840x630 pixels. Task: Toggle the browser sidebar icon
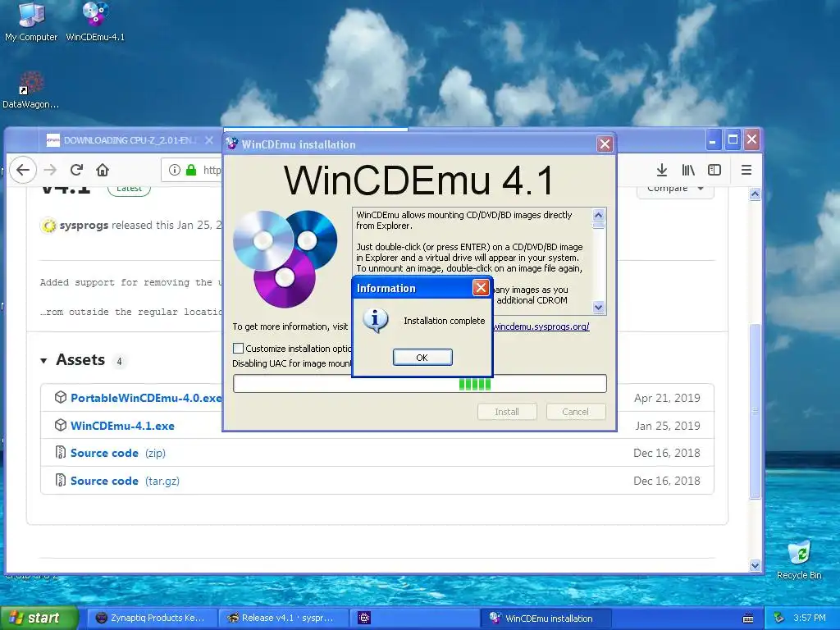tap(714, 170)
